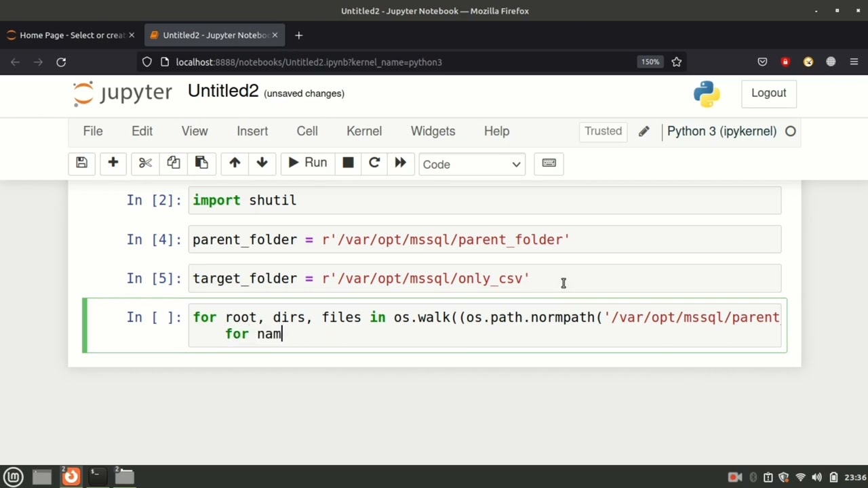The width and height of the screenshot is (868, 488).
Task: Move the selected cell down
Action: tap(262, 163)
